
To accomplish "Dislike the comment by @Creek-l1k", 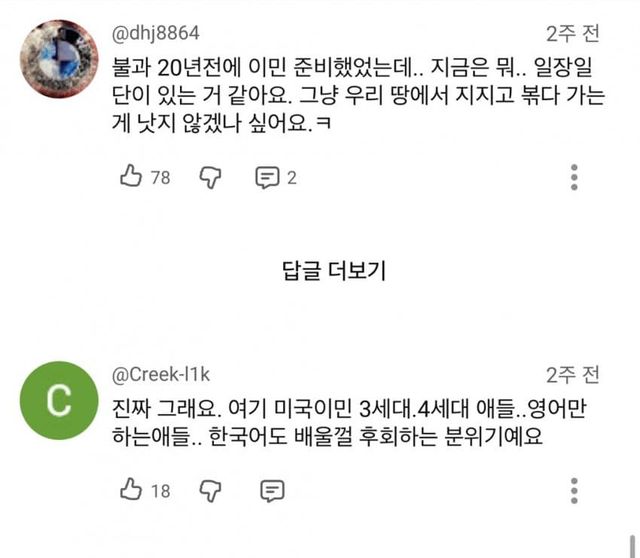I will pos(210,489).
